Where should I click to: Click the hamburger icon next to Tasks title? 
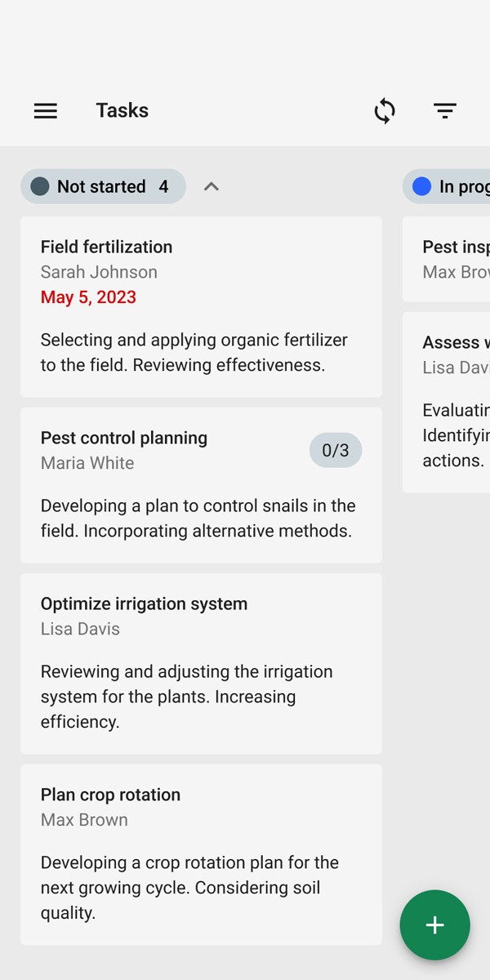45,110
